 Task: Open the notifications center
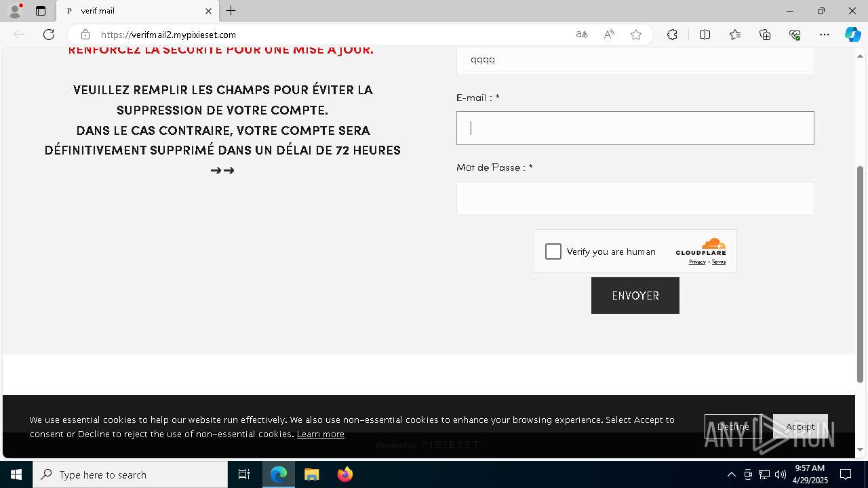point(846,474)
